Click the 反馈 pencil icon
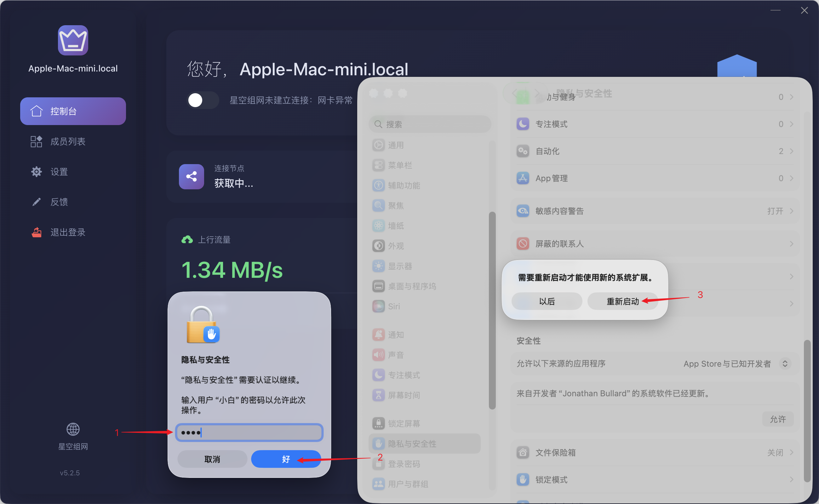 [x=36, y=201]
